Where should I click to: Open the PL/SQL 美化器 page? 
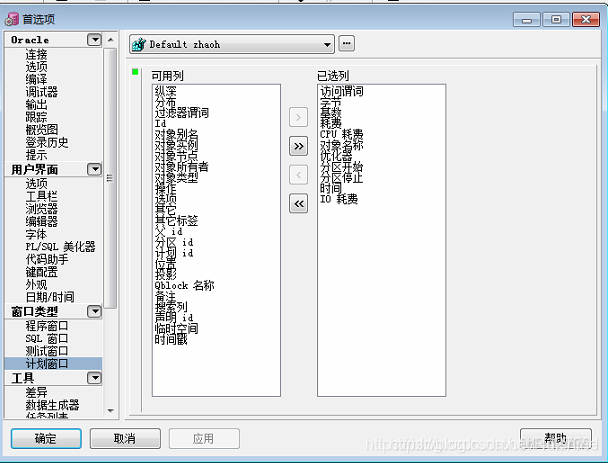click(x=60, y=247)
